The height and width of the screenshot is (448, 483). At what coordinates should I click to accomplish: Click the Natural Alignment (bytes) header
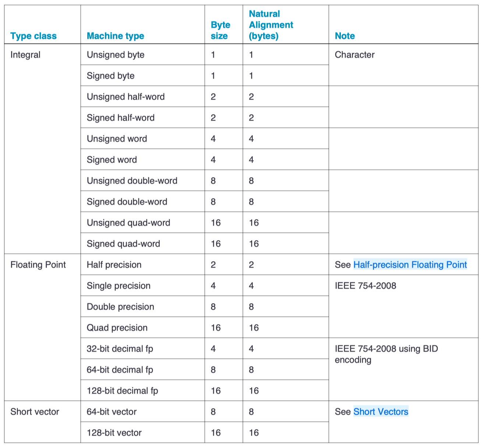pos(271,25)
